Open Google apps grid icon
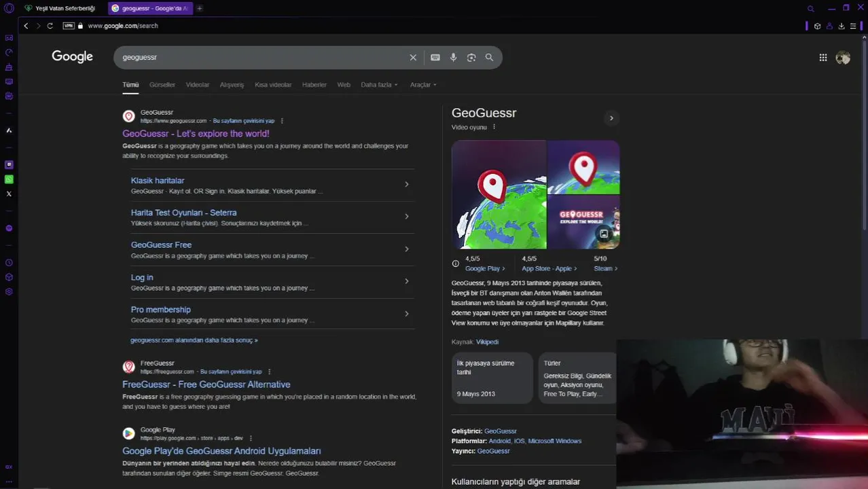The image size is (868, 489). pos(823,58)
